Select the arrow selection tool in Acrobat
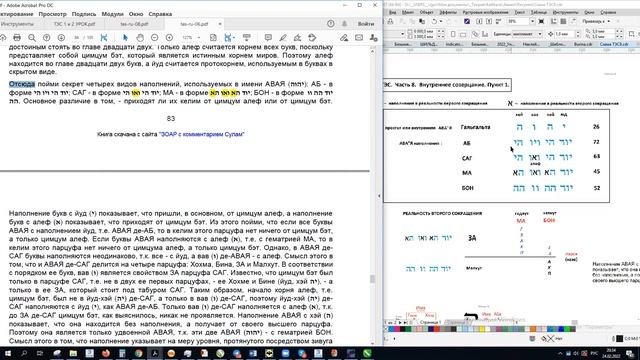Viewport: 640px width, 360px height. (125, 38)
